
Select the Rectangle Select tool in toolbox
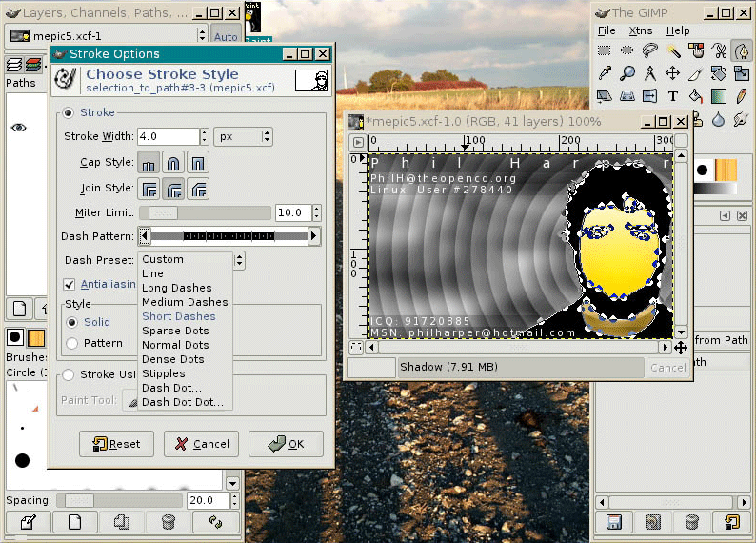[605, 51]
